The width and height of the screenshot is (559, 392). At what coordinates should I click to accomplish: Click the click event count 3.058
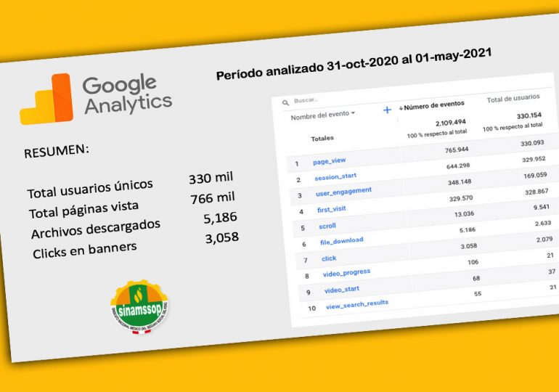coord(469,246)
